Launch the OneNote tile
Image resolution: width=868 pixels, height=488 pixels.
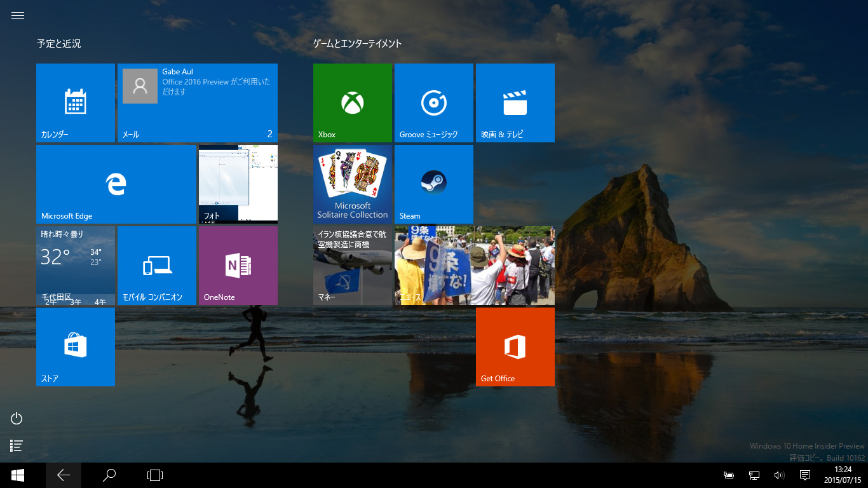click(x=238, y=265)
